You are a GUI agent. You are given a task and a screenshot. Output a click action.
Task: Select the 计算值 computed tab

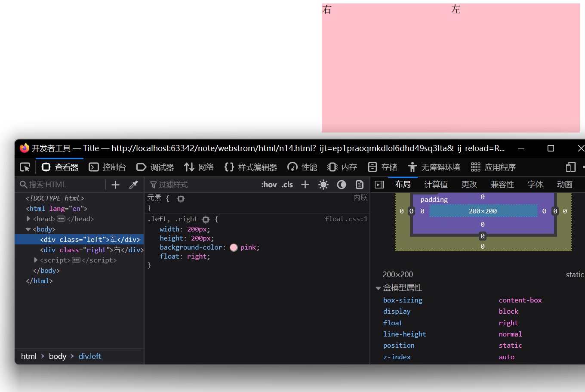coord(436,185)
